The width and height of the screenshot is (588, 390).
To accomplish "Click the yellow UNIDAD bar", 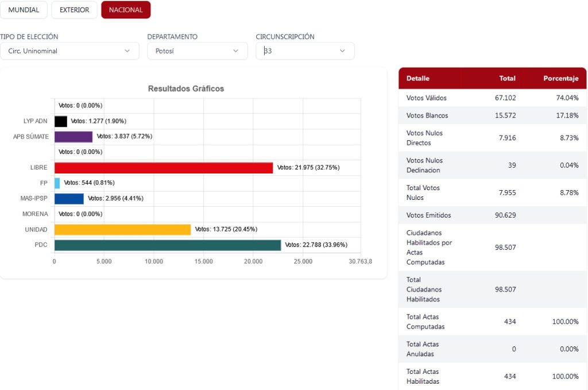I will click(122, 230).
